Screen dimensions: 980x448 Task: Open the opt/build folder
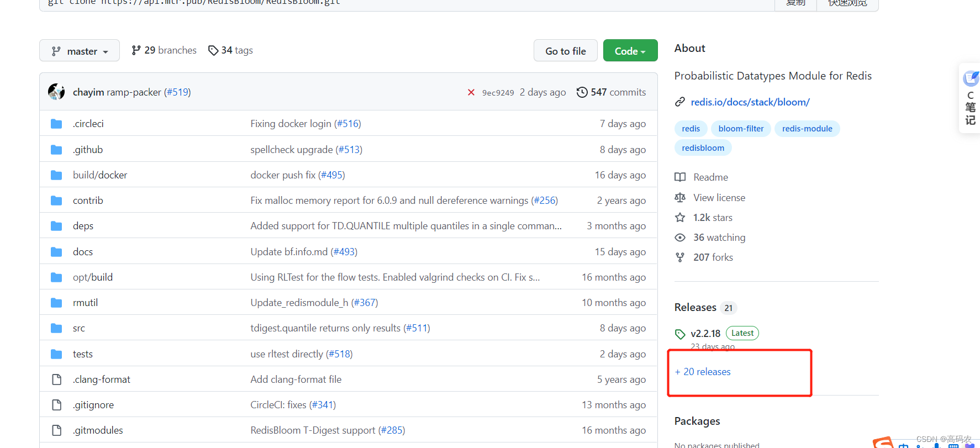(x=93, y=277)
